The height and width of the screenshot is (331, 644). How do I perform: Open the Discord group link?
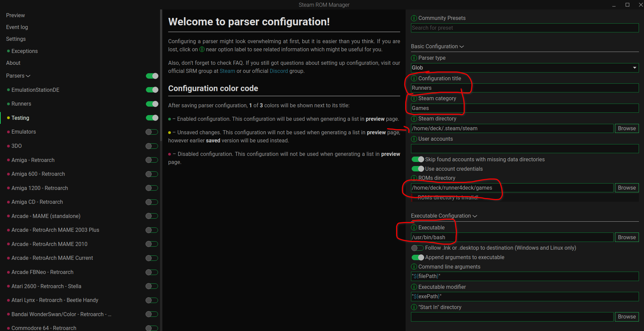pyautogui.click(x=279, y=71)
